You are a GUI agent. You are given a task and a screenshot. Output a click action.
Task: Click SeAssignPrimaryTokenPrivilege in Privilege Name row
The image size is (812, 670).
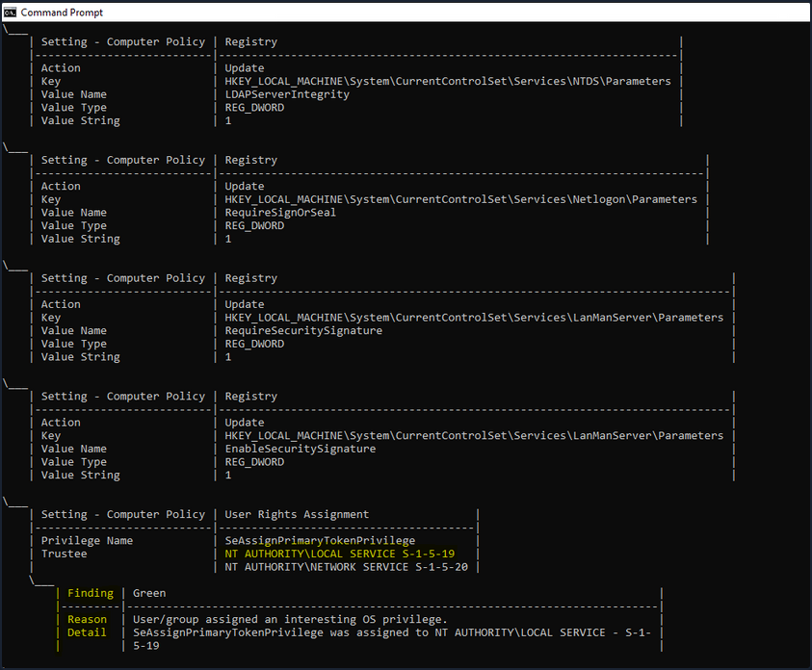(x=319, y=541)
